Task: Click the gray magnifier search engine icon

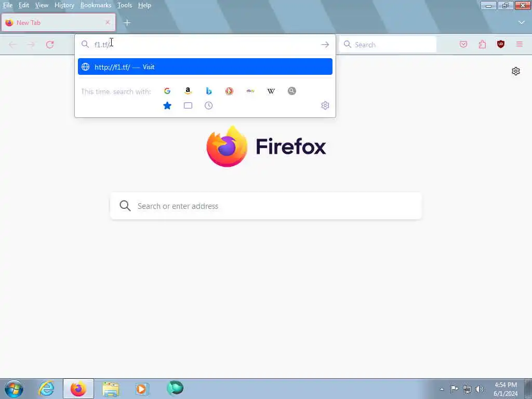Action: click(292, 91)
